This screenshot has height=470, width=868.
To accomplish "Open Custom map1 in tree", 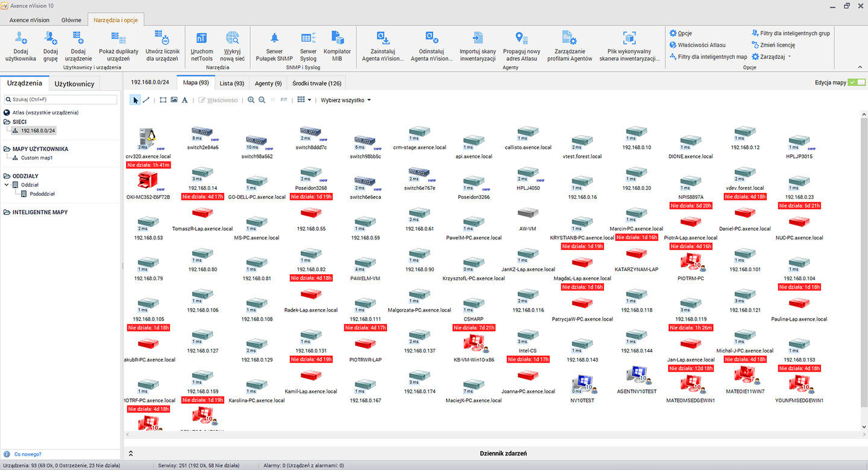I will 32,158.
